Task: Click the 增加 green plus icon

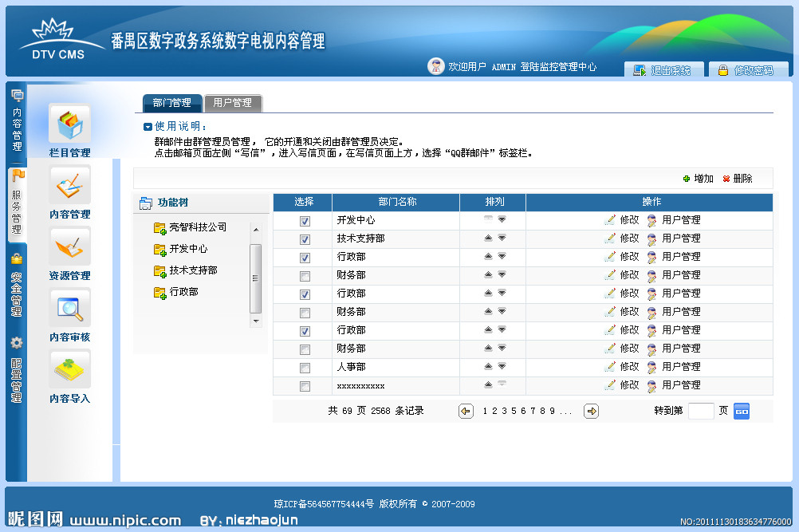Action: pyautogui.click(x=687, y=179)
